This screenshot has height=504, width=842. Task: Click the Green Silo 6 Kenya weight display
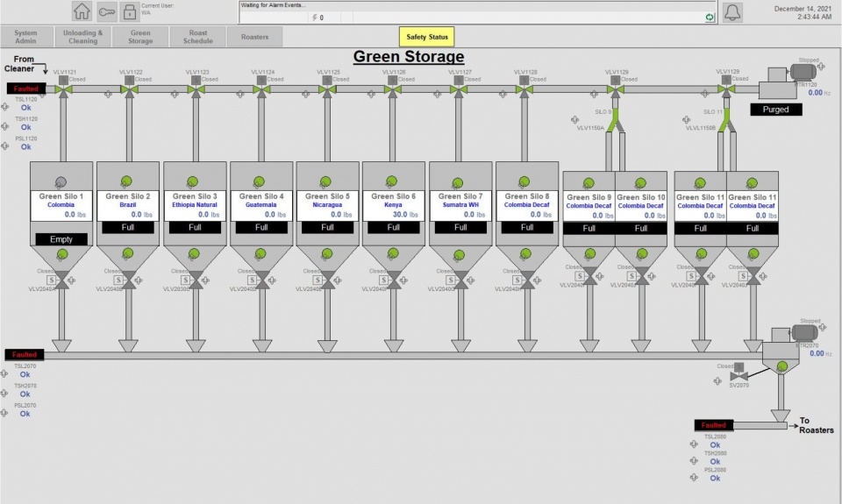tap(393, 214)
